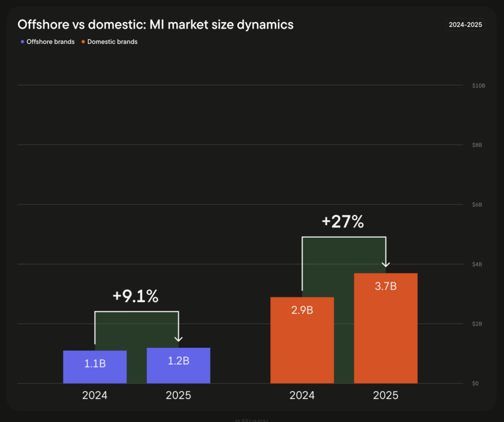Click the $10B axis label
The image size is (504, 422).
pos(478,86)
